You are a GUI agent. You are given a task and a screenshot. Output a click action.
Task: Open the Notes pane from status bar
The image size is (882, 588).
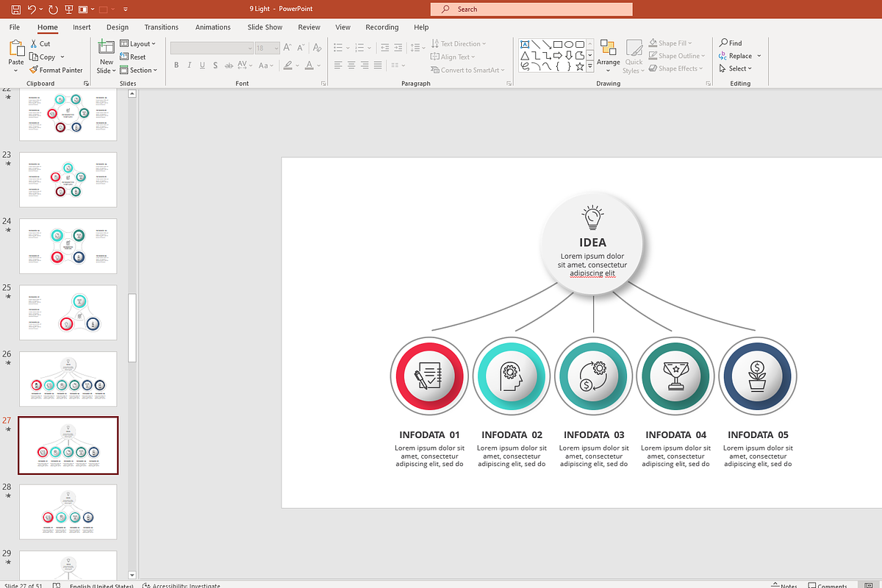click(784, 586)
